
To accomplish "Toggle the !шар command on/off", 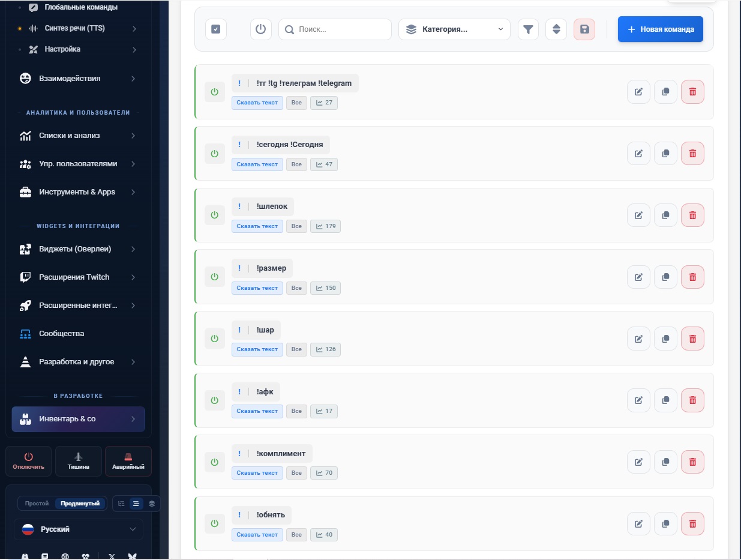I will point(215,339).
